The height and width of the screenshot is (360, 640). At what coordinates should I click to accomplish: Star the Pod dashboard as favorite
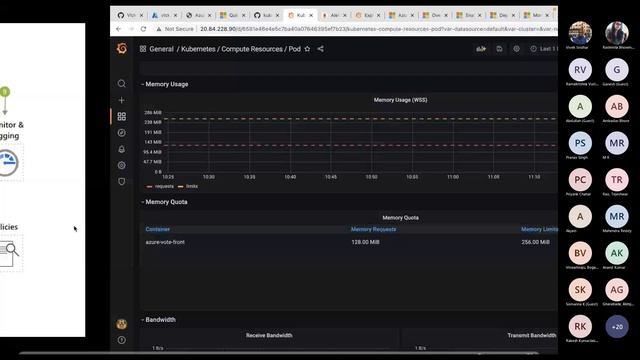(x=307, y=49)
